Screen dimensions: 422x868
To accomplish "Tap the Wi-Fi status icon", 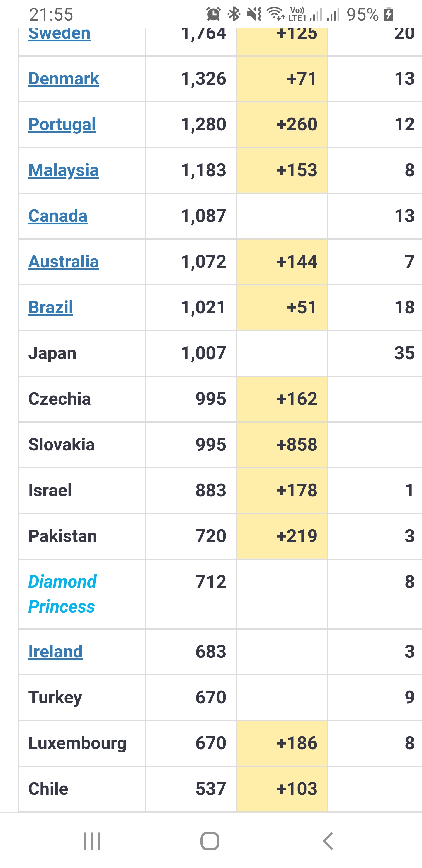I will (x=276, y=14).
